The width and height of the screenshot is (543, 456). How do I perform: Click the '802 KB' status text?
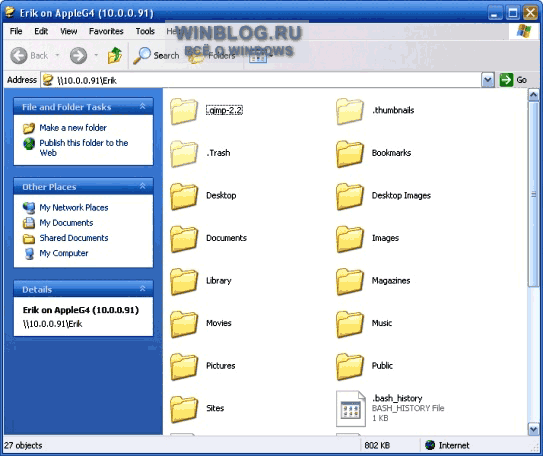click(377, 446)
